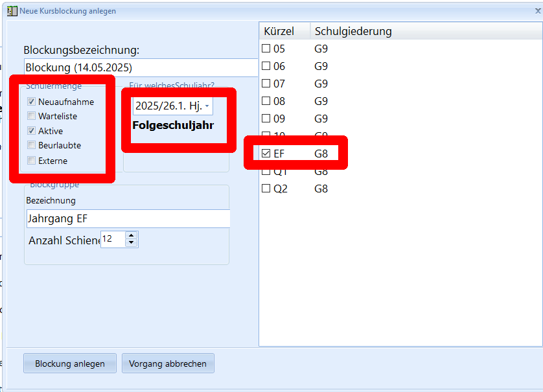Check the box for Jahrgang 05

point(266,48)
